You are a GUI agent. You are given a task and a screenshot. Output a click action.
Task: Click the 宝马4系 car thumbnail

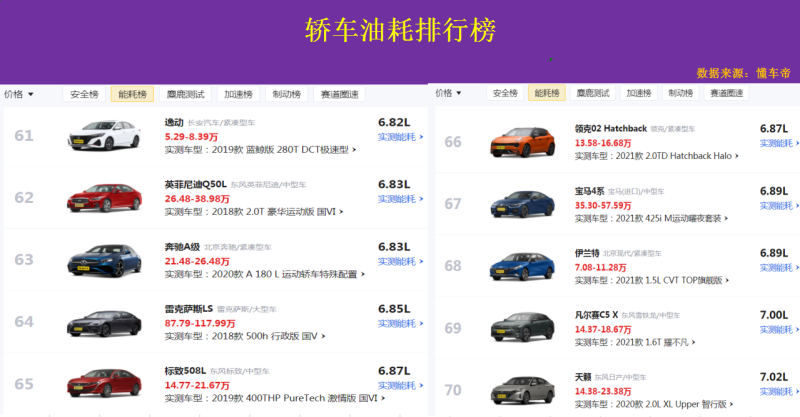coord(522,204)
